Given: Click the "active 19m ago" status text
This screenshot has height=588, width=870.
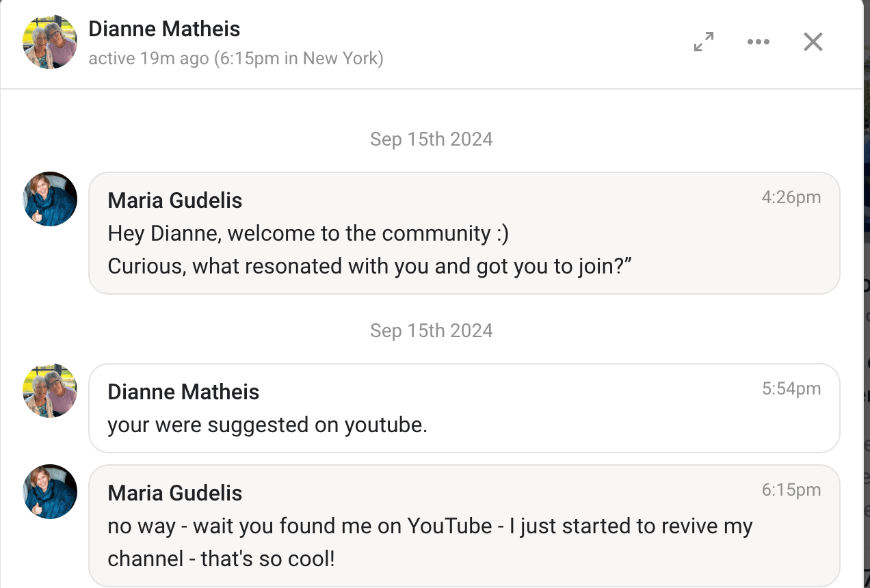Looking at the screenshot, I should point(236,59).
